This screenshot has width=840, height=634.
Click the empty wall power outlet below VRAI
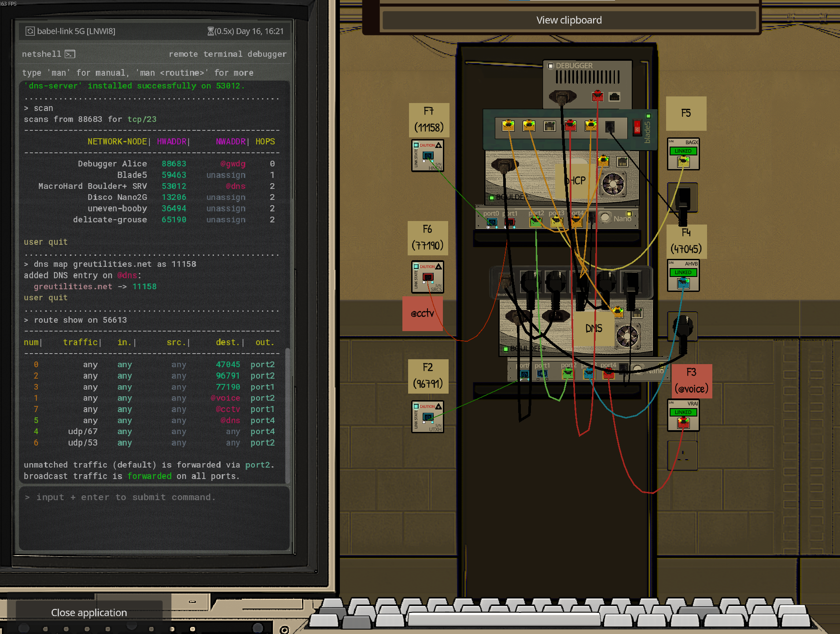coord(682,456)
